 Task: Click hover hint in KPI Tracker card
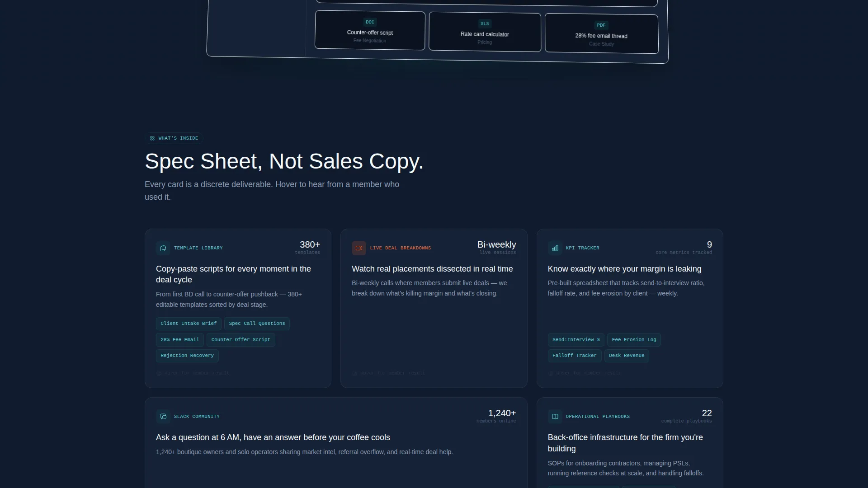point(585,373)
